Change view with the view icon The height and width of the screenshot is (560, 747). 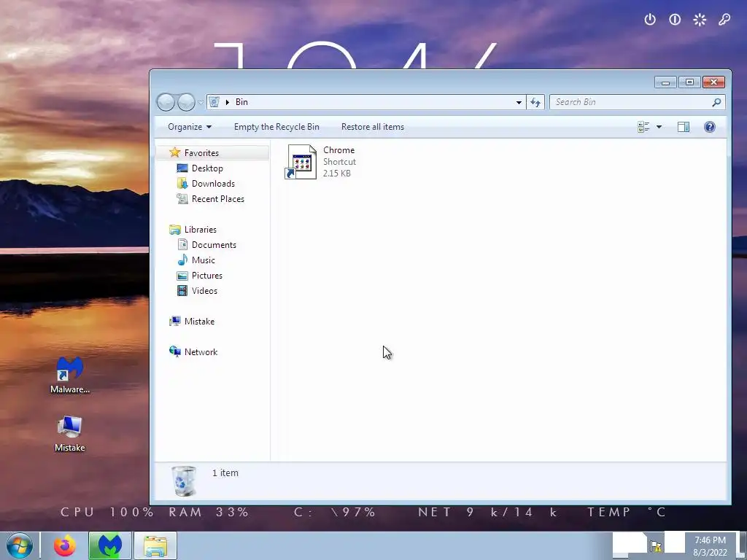(643, 127)
